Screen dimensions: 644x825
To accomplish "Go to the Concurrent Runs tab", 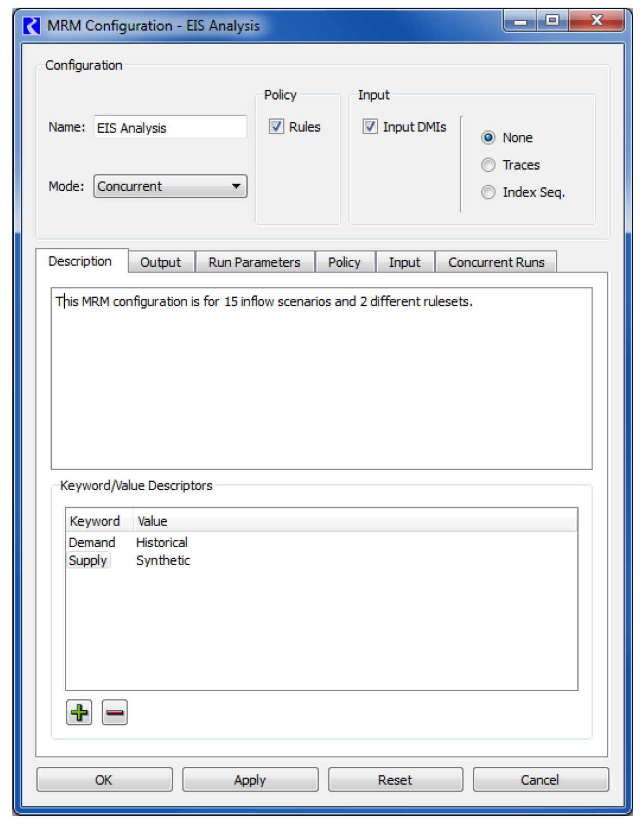I will [x=496, y=262].
